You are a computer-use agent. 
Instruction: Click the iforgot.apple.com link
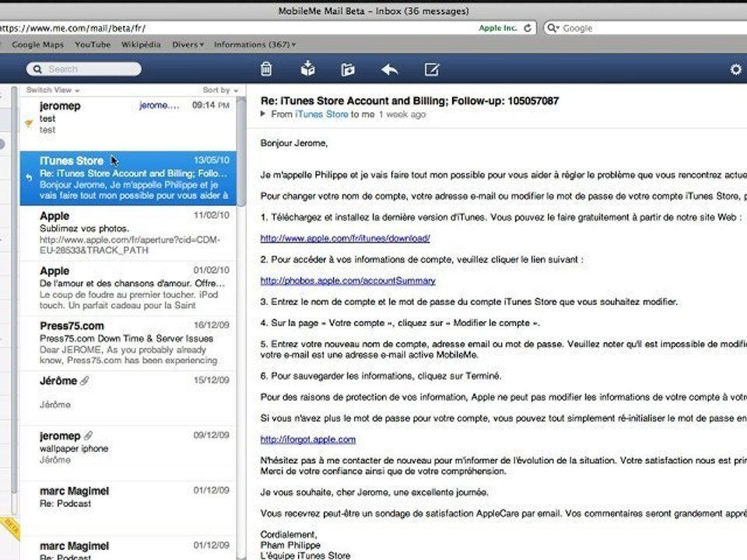(308, 439)
